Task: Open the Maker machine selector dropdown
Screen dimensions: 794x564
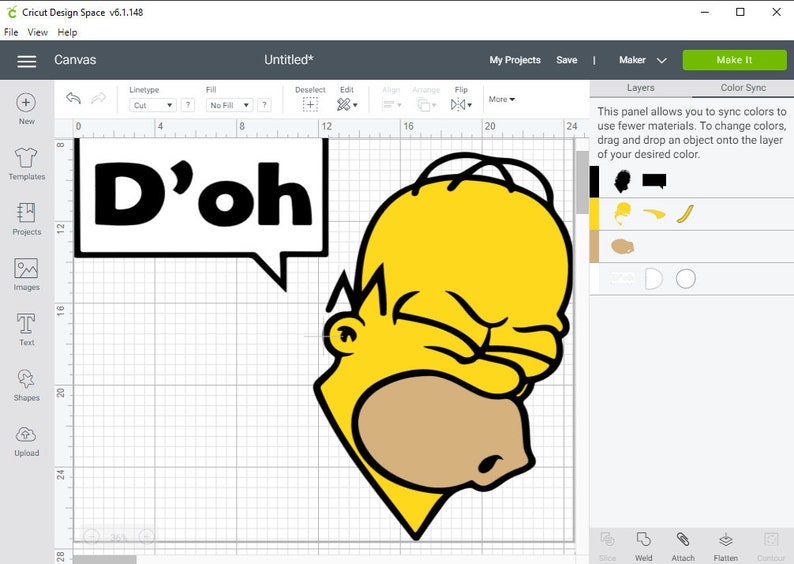Action: pyautogui.click(x=642, y=60)
